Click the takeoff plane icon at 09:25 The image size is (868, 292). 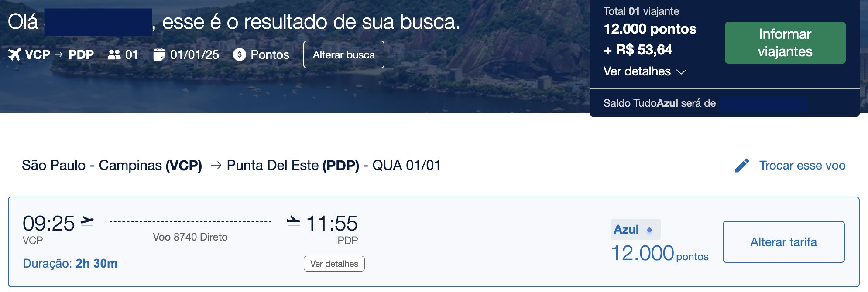click(87, 221)
